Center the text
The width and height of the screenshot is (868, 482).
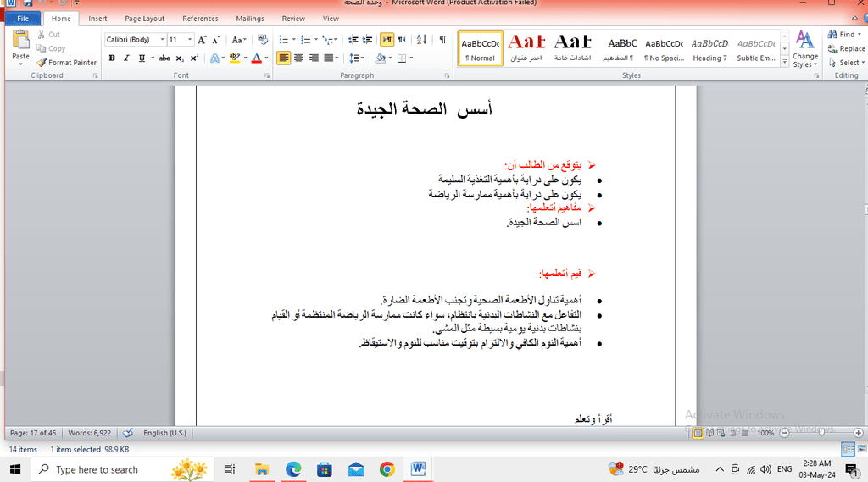pyautogui.click(x=299, y=58)
